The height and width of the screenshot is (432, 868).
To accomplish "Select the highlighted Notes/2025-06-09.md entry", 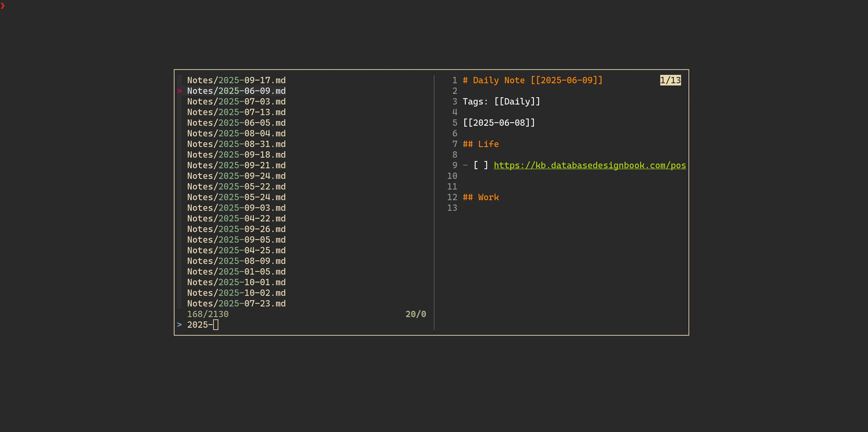I will [x=236, y=91].
